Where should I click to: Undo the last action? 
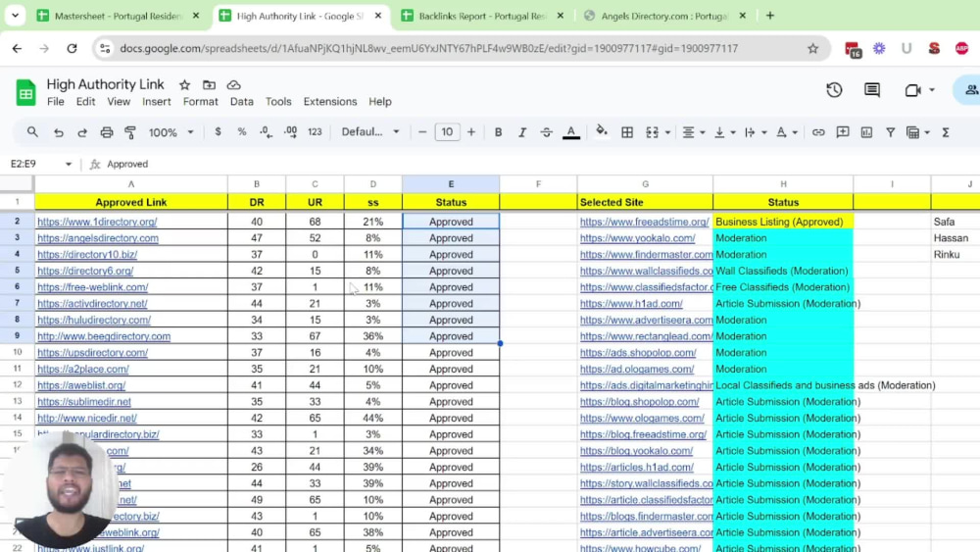coord(58,132)
